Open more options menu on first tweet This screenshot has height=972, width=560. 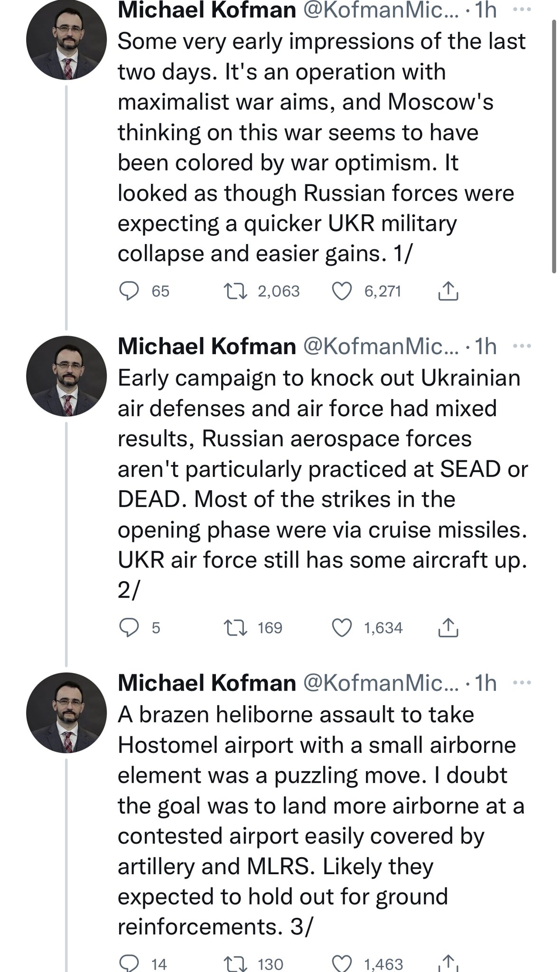coord(523,10)
